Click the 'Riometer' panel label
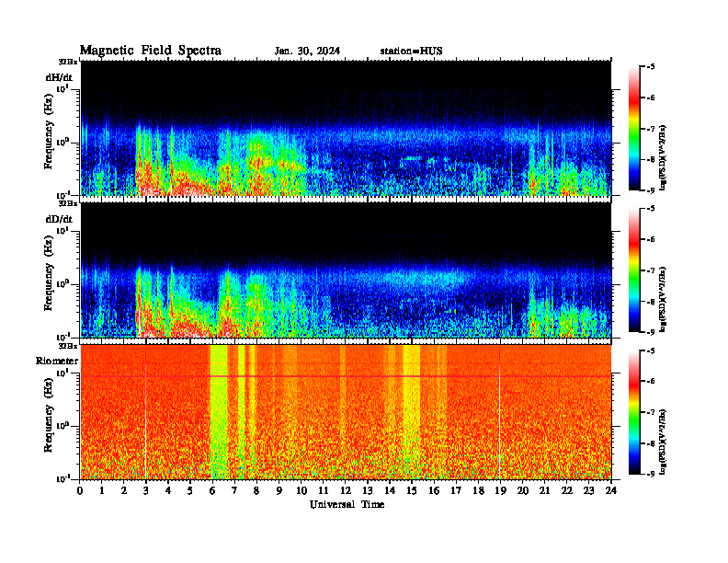 57,361
